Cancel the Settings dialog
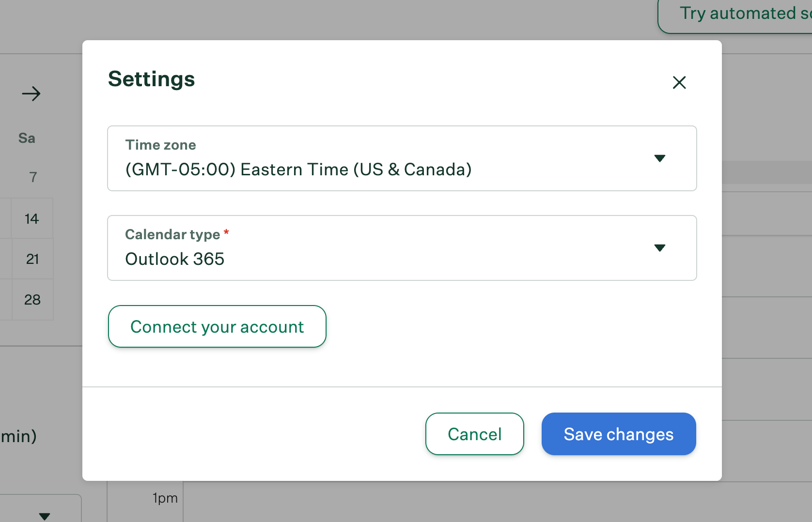812x522 pixels. [x=474, y=434]
